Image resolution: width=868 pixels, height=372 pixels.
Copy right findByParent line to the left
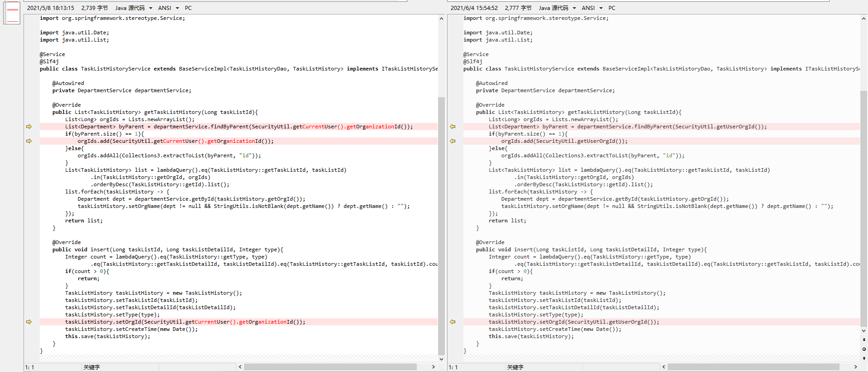tap(453, 127)
